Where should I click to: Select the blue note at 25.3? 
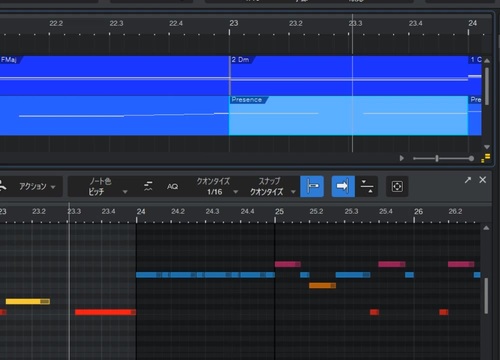(353, 275)
